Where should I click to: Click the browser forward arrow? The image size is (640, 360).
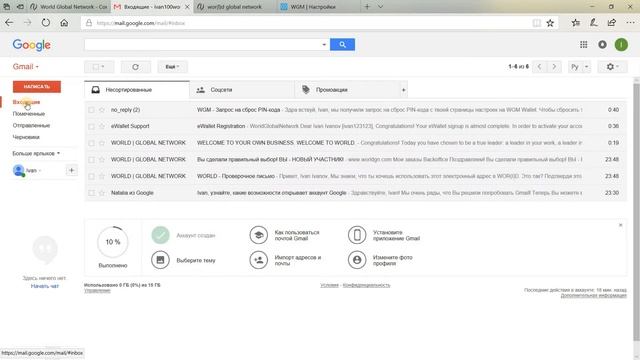(x=27, y=23)
